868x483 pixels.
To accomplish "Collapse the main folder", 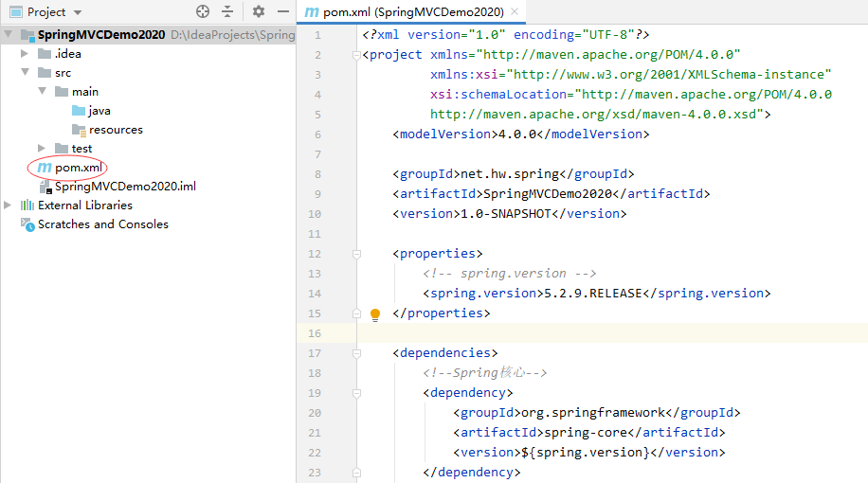I will (42, 91).
